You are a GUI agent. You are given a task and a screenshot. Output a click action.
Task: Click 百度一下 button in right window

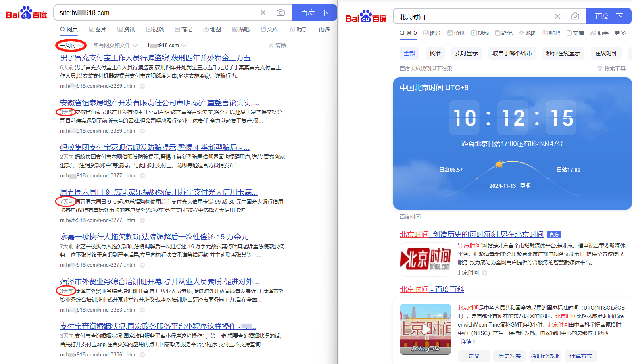(609, 16)
